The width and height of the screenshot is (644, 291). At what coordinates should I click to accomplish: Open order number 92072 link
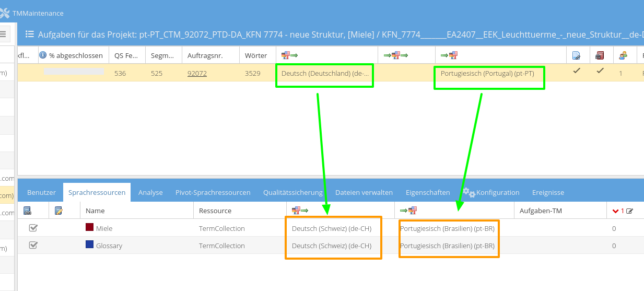pyautogui.click(x=197, y=73)
